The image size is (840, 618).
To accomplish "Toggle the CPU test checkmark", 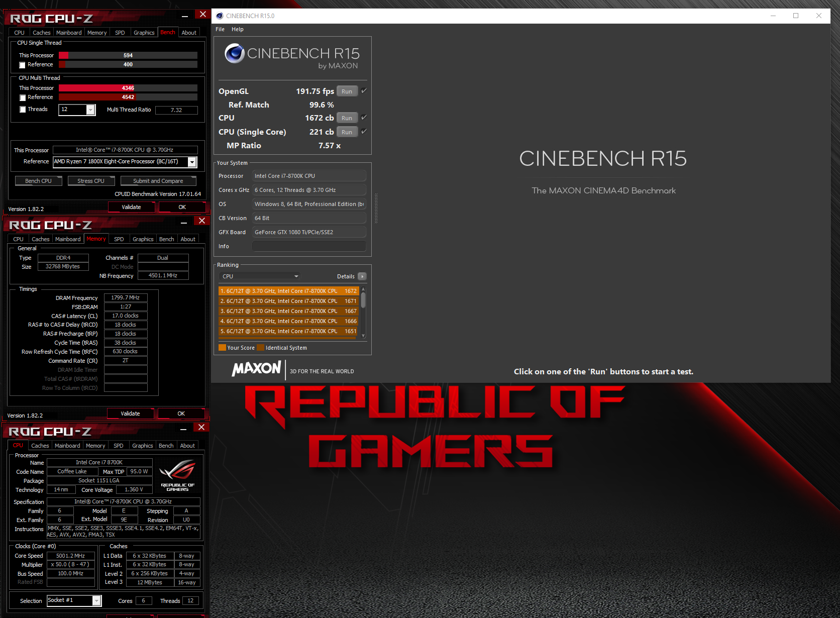I will pyautogui.click(x=364, y=118).
